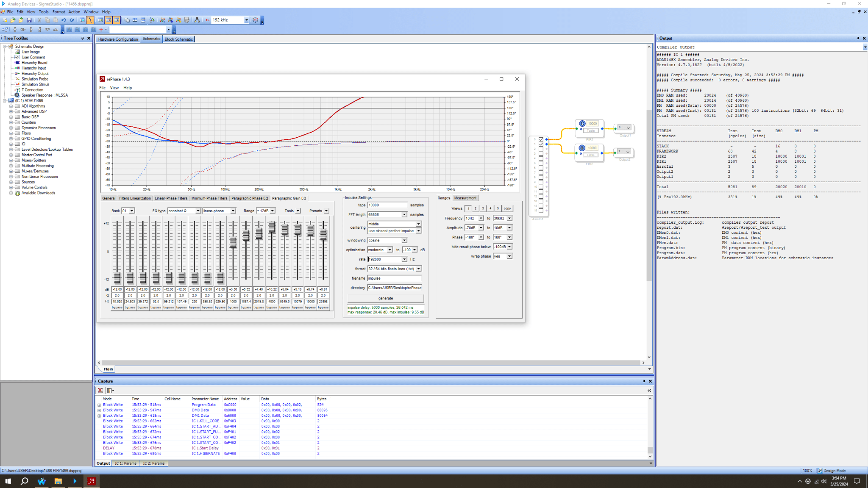The height and width of the screenshot is (488, 868).
Task: Toggle bypass under the 15.625 Hz band
Action: [x=117, y=308]
